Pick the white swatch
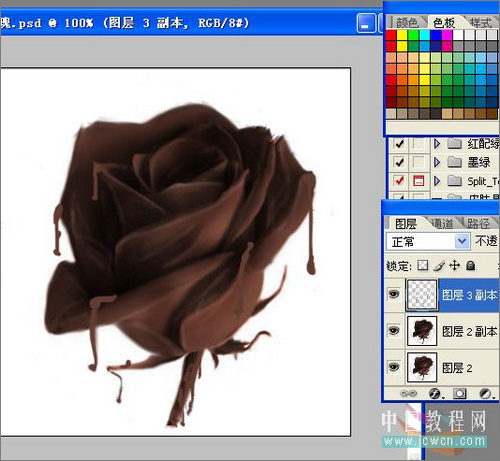The image size is (500, 461). click(x=458, y=35)
